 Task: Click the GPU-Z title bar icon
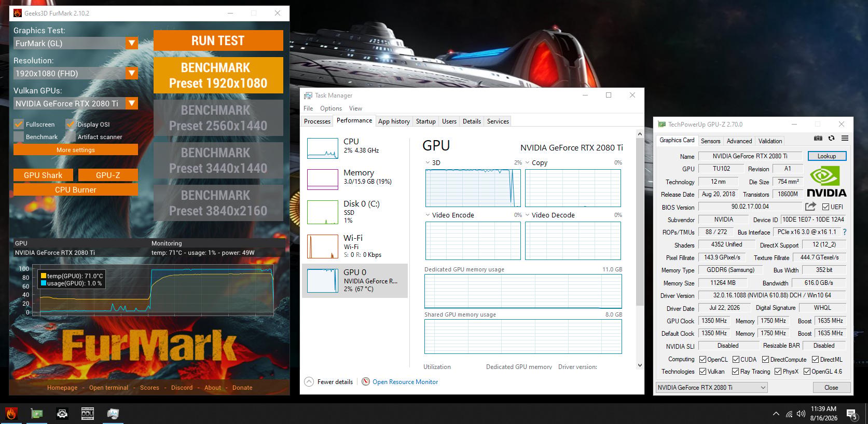(x=662, y=124)
